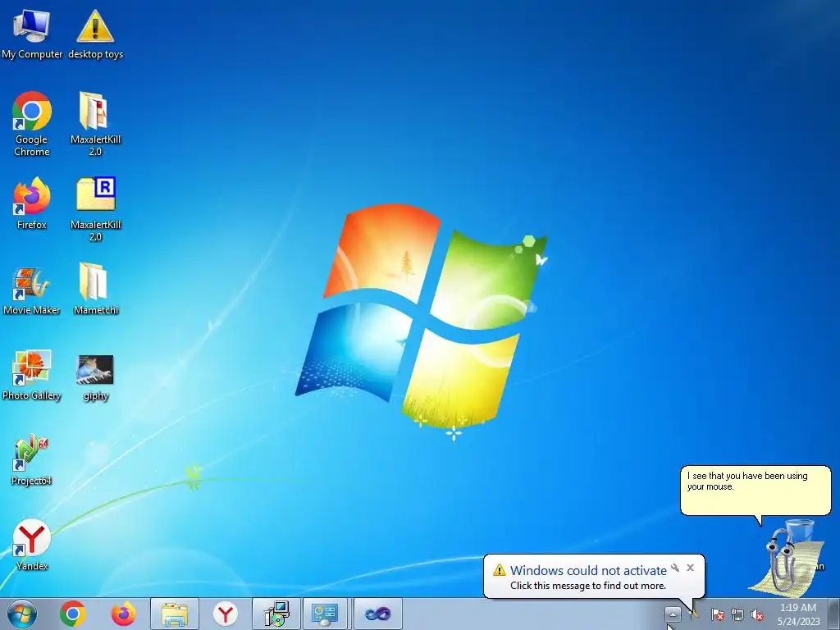Open the clock showing 1:19 AM
The height and width of the screenshot is (630, 840).
point(798,614)
